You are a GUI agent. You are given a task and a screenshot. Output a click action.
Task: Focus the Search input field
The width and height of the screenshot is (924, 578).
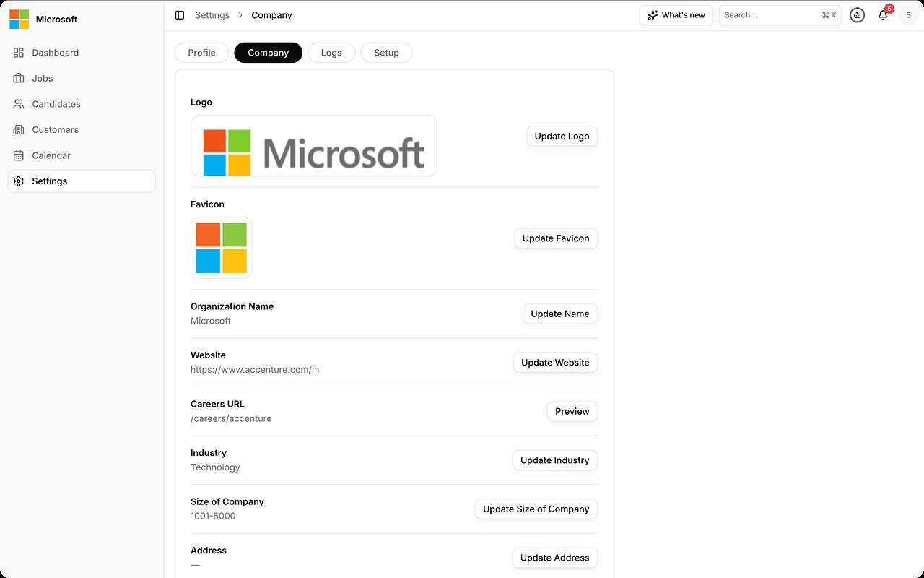coord(780,15)
